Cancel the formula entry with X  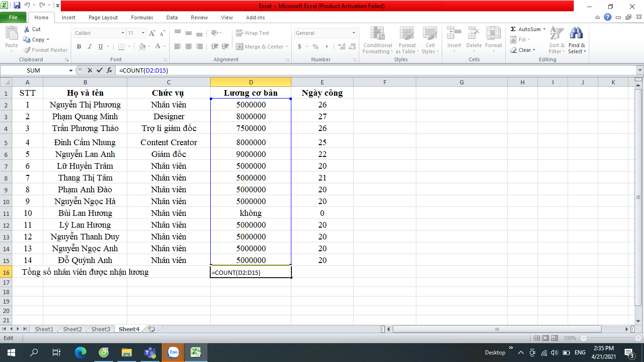90,70
